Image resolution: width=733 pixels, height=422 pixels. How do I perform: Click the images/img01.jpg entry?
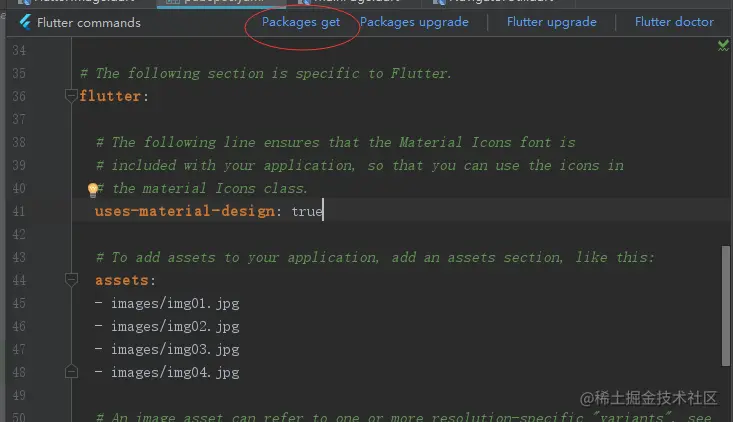pyautogui.click(x=175, y=304)
